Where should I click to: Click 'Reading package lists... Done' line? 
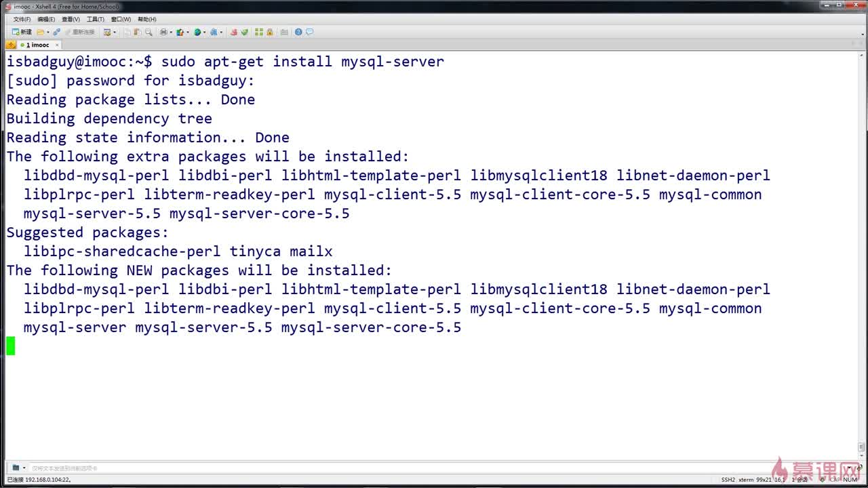[131, 100]
